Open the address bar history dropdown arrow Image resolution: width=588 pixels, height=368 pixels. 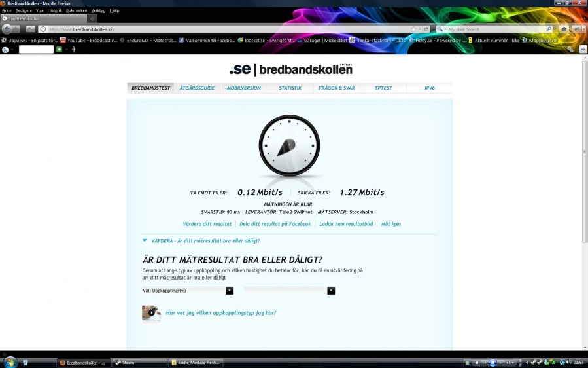(420, 29)
